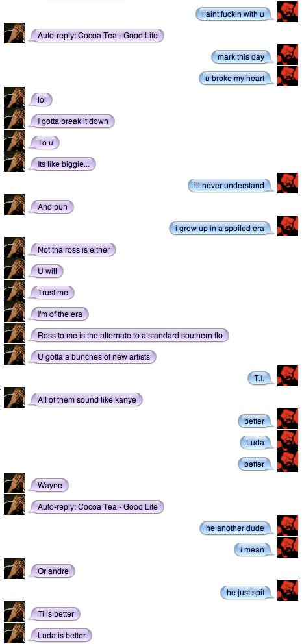Viewport: 302px width, 644px height.
Task: Click the avatar next to 'And pun'
Action: (14, 204)
